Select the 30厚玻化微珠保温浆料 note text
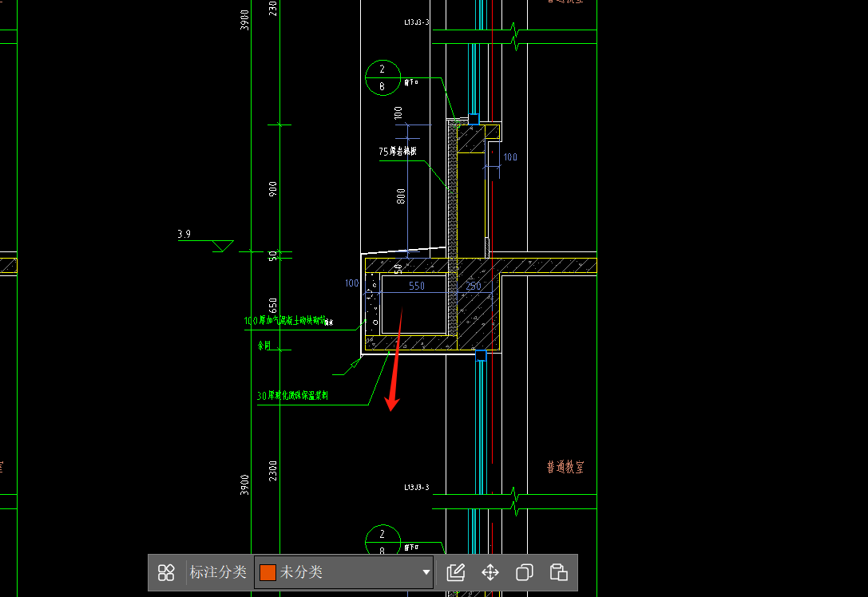Viewport: 868px width, 597px height. (292, 396)
